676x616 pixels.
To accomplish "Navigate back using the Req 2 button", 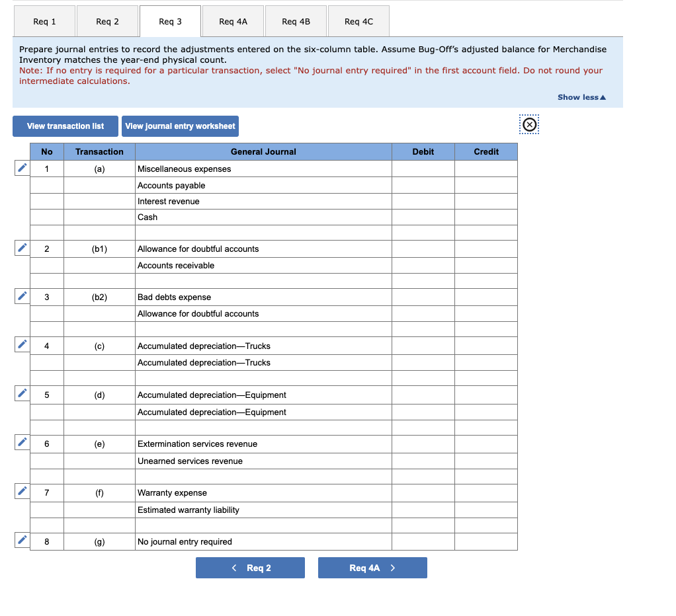I will tap(250, 567).
